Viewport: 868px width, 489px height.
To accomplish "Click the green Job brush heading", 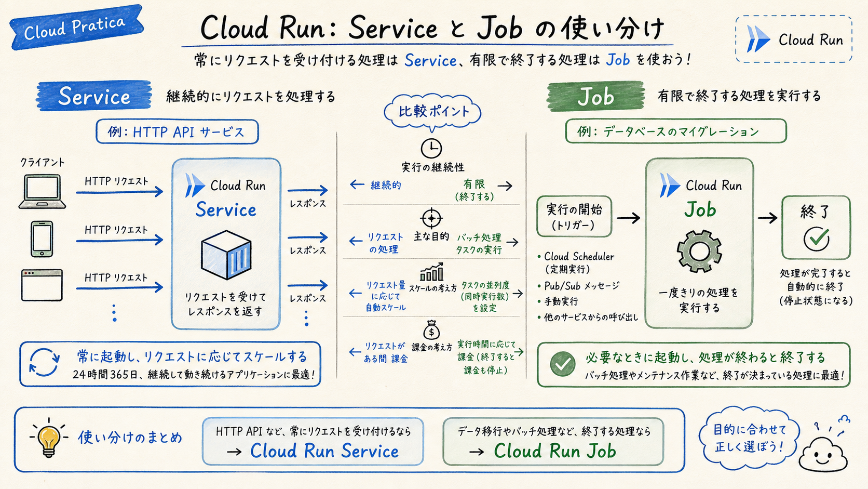I will [595, 96].
